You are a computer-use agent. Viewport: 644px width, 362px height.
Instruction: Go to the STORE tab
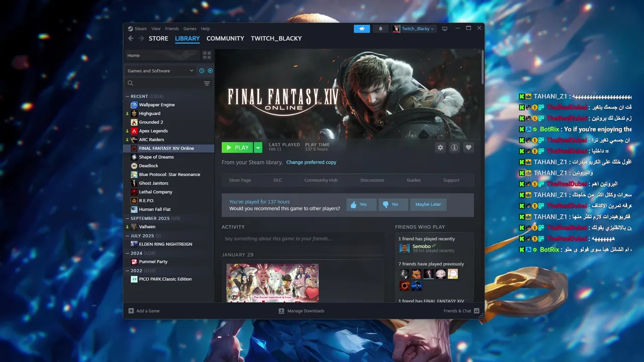click(158, 38)
